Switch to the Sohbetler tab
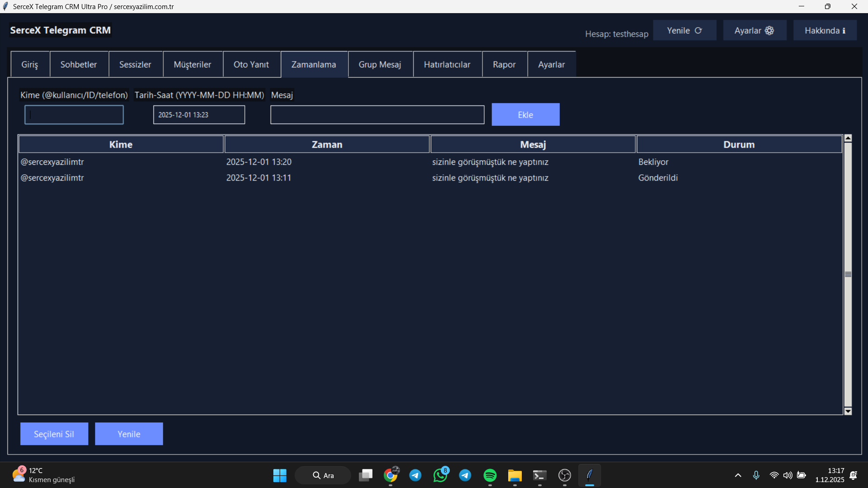Image resolution: width=868 pixels, height=488 pixels. click(x=79, y=64)
